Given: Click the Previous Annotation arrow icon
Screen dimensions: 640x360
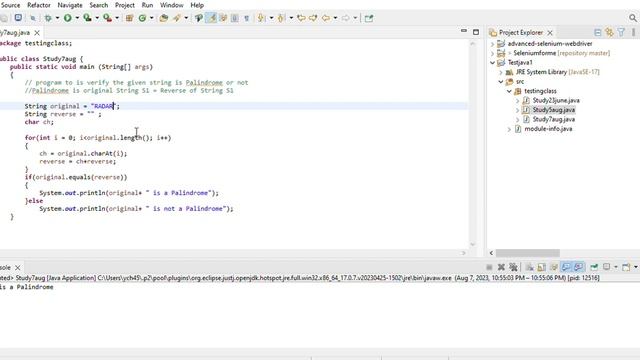Looking at the screenshot, I should pyautogui.click(x=281, y=18).
